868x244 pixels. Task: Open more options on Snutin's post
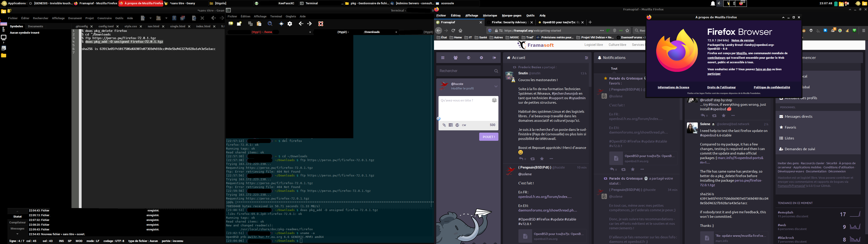551,159
